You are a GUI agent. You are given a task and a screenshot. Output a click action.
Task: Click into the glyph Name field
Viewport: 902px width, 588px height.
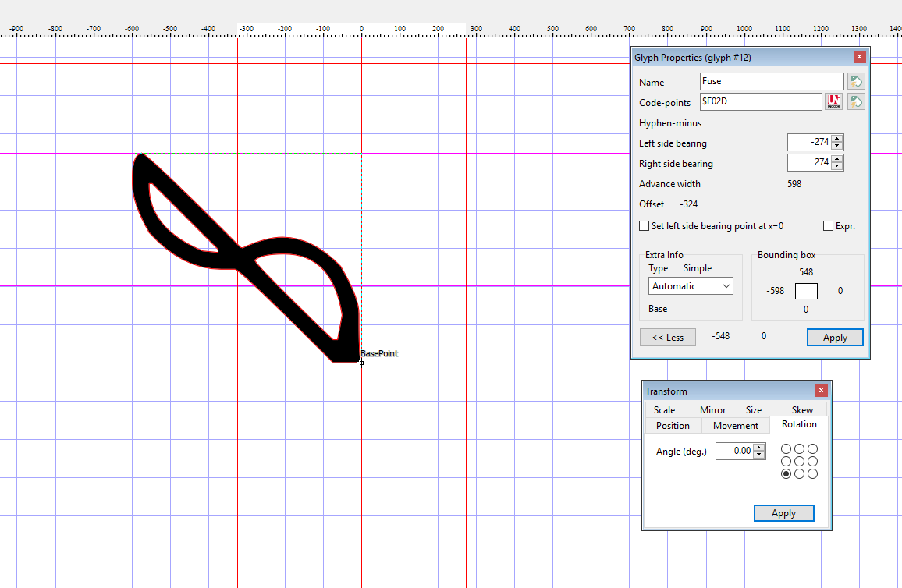pos(772,82)
